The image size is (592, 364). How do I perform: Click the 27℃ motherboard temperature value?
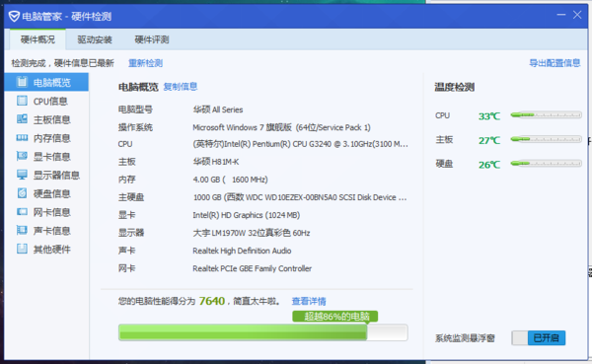[489, 140]
